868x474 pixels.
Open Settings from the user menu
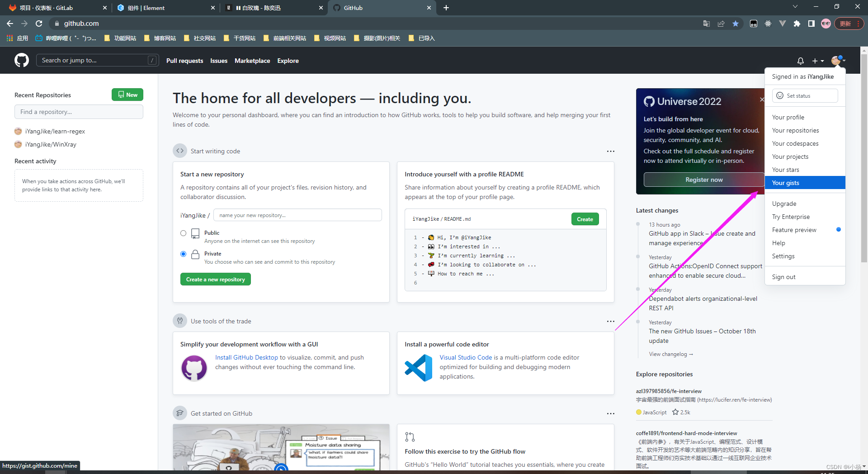pos(805,256)
